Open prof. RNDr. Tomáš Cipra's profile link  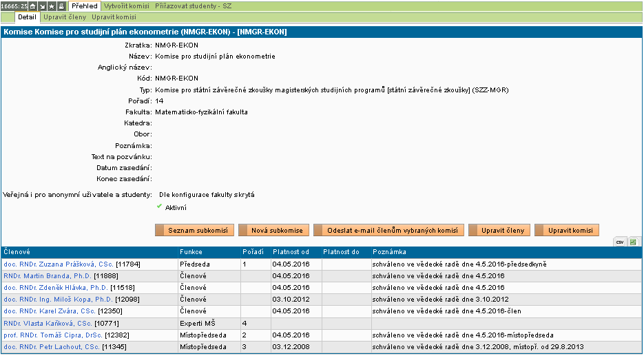point(53,335)
